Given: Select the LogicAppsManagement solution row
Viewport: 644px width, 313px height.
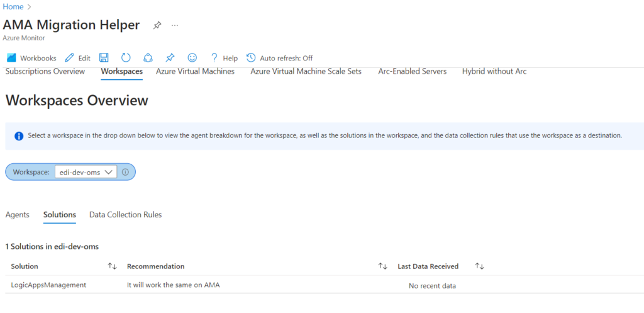Looking at the screenshot, I should [325, 285].
